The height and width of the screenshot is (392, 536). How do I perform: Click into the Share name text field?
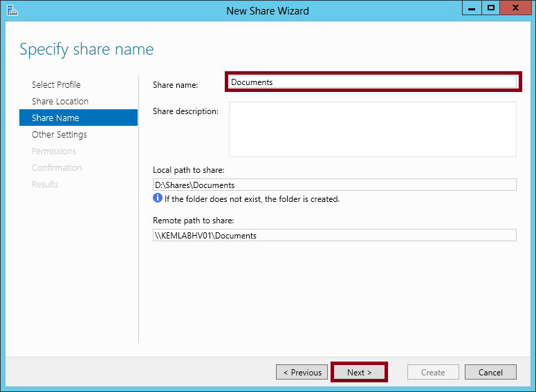373,82
